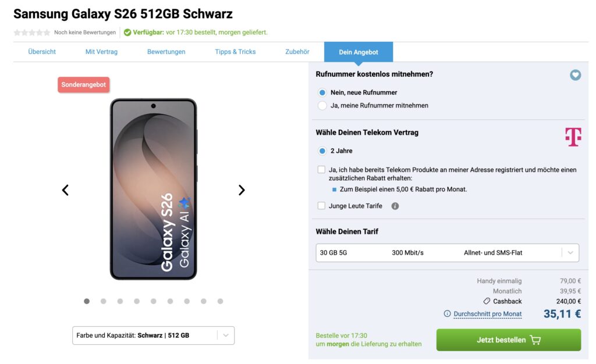The image size is (596, 364).
Task: Show next phone image with right arrow
Action: 242,190
